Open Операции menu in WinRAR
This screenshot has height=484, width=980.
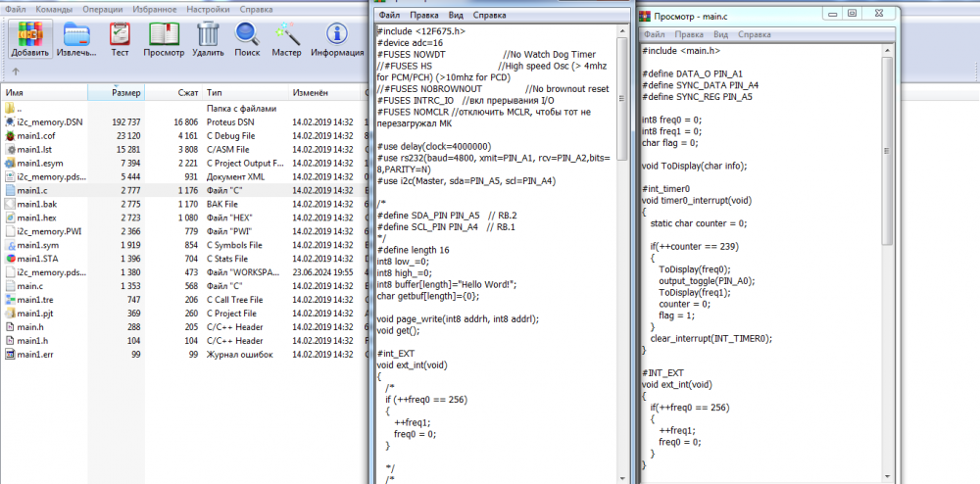point(101,10)
